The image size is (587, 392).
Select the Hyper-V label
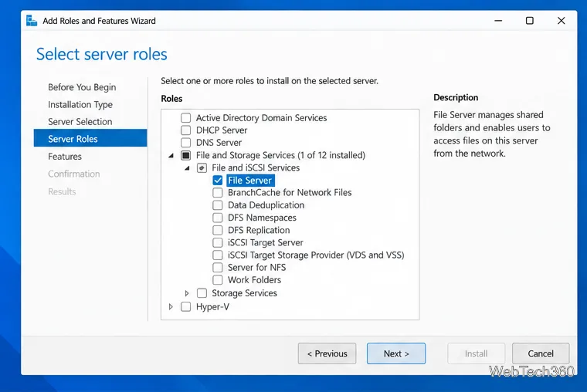click(x=212, y=306)
